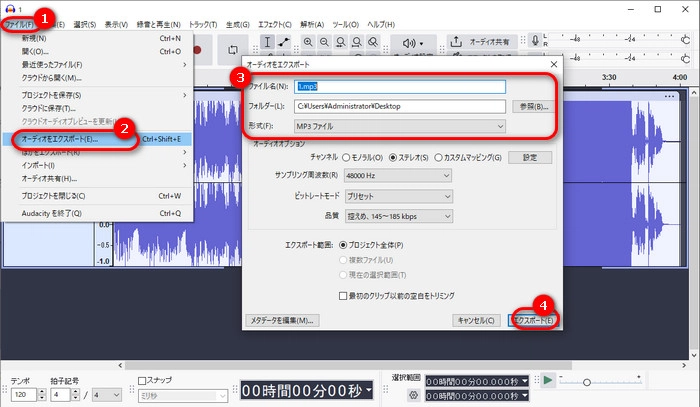The image size is (700, 407).
Task: Click the Share Audio upload icon
Action: pyautogui.click(x=457, y=43)
